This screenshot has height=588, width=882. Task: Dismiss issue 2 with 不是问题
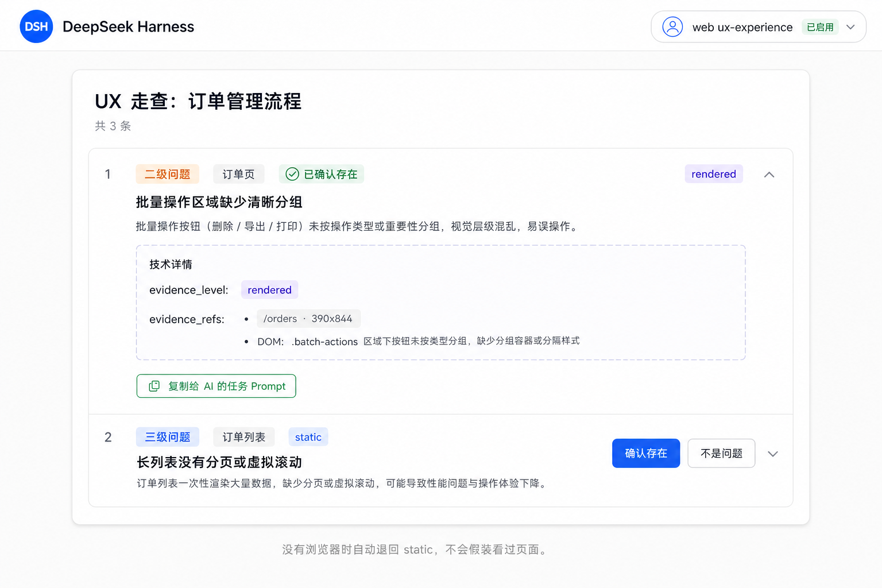click(721, 453)
